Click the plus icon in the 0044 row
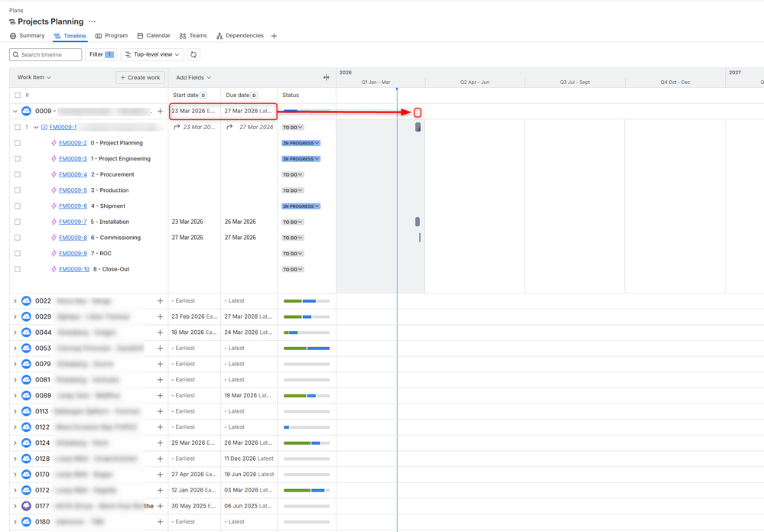 [160, 332]
